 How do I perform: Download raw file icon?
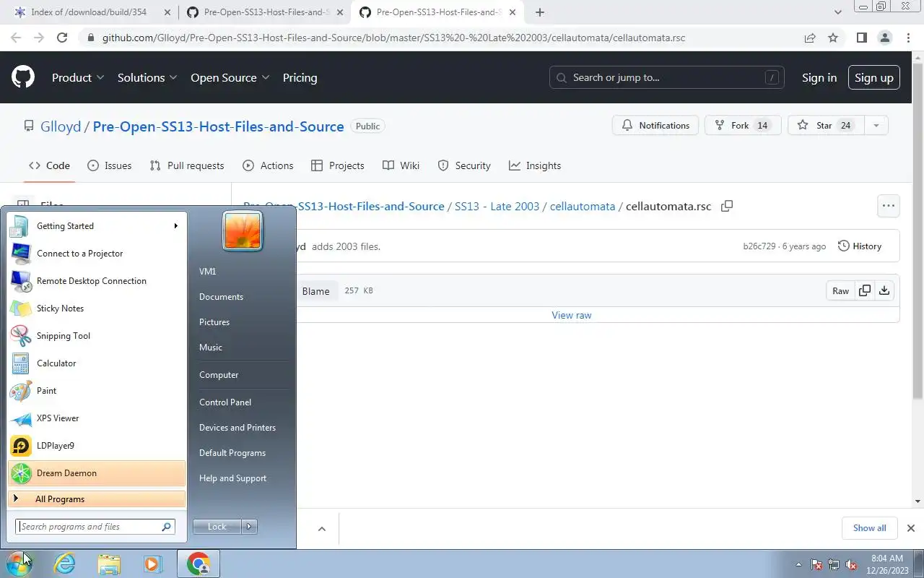(x=884, y=290)
